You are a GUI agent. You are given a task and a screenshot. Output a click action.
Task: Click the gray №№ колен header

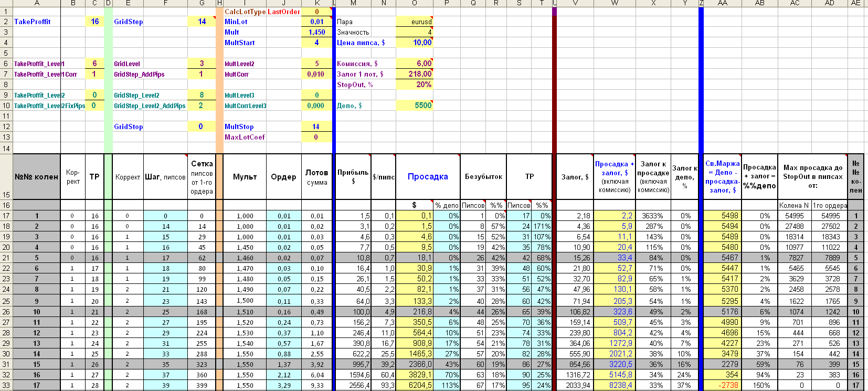(37, 176)
